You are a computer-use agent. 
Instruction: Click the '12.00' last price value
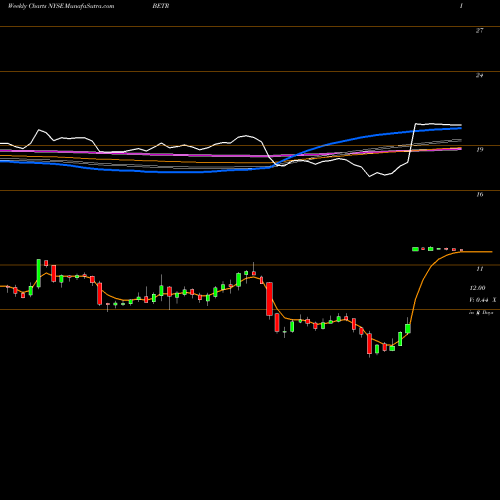tap(477, 288)
